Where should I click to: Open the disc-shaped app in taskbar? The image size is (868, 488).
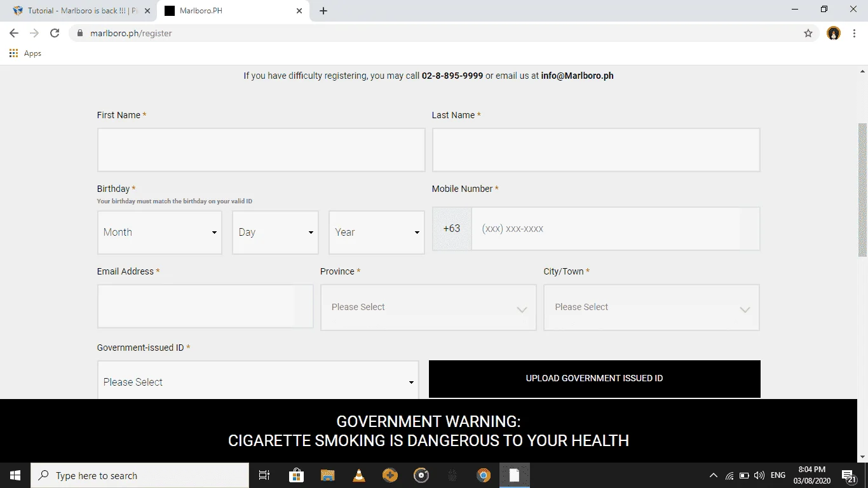[x=421, y=475]
